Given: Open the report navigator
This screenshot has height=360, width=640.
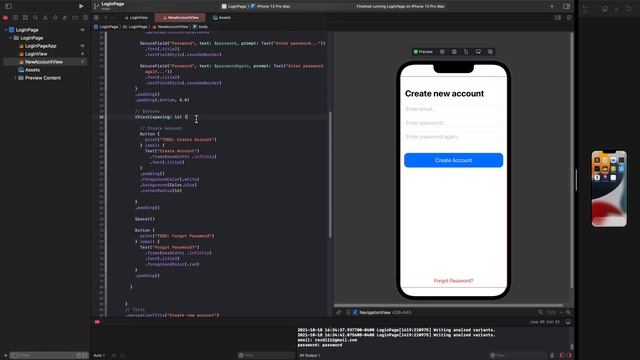Looking at the screenshot, I should (85, 18).
